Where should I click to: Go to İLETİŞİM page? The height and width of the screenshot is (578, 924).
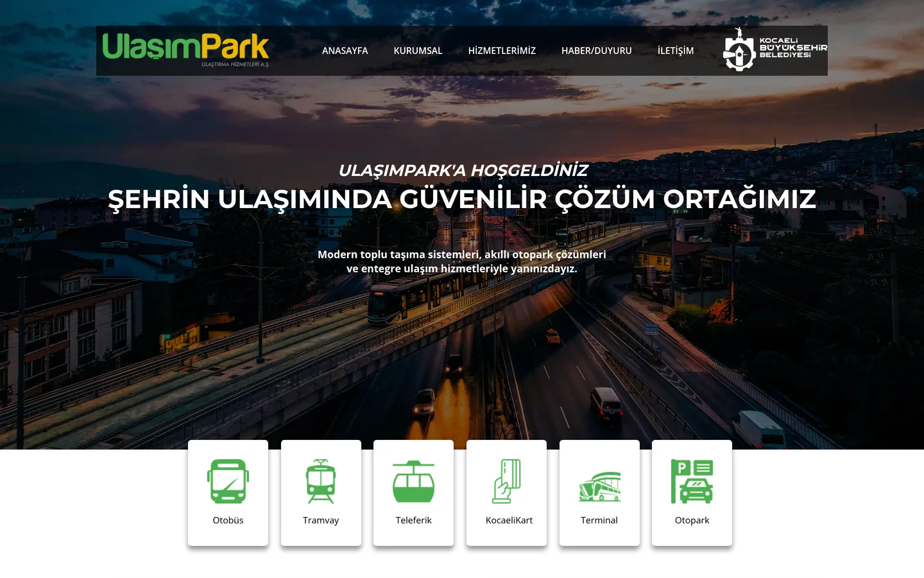point(675,51)
